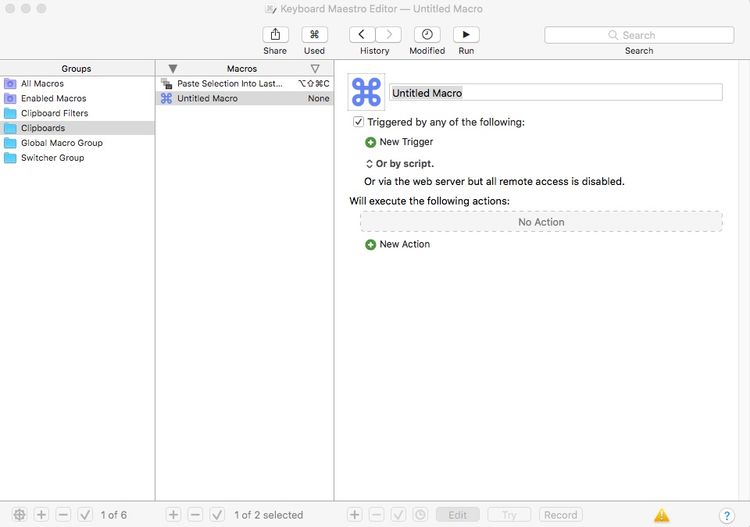Open the Or by script popup
Image resolution: width=750 pixels, height=527 pixels.
(400, 164)
